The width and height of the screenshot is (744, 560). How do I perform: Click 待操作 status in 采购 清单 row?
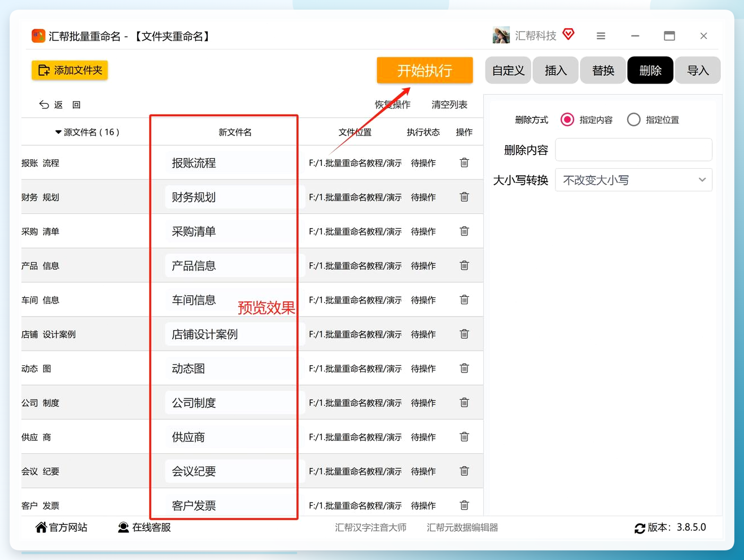tap(423, 231)
